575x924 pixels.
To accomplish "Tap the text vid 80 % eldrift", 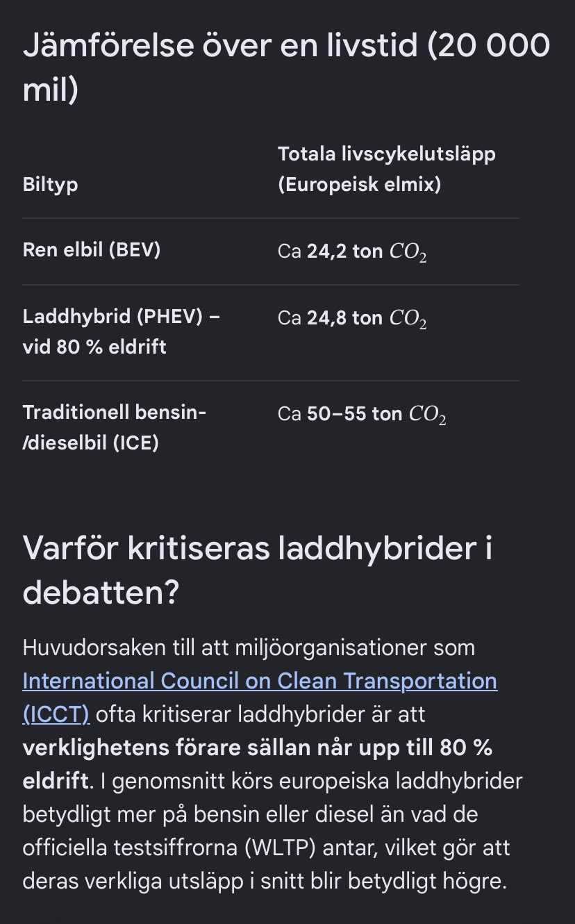I will point(94,346).
